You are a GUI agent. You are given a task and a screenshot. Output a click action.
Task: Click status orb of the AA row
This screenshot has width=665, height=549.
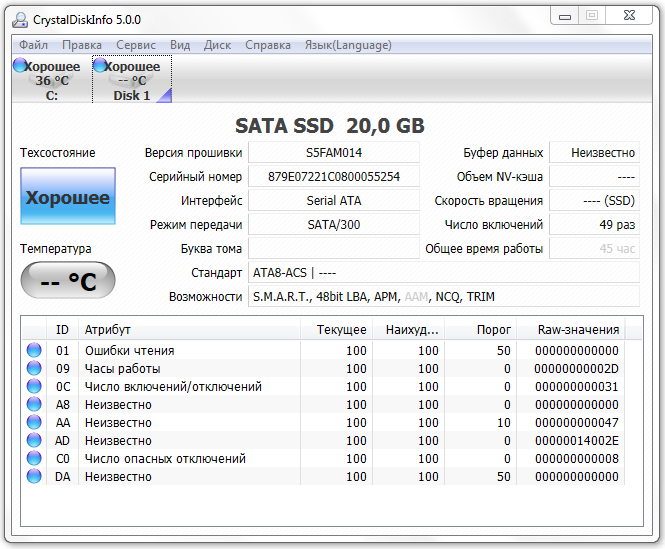(34, 422)
